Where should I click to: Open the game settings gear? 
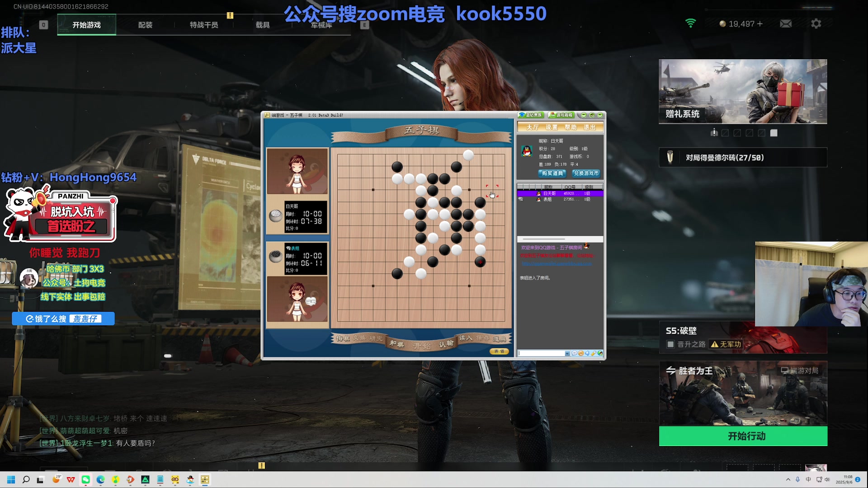[x=816, y=23]
